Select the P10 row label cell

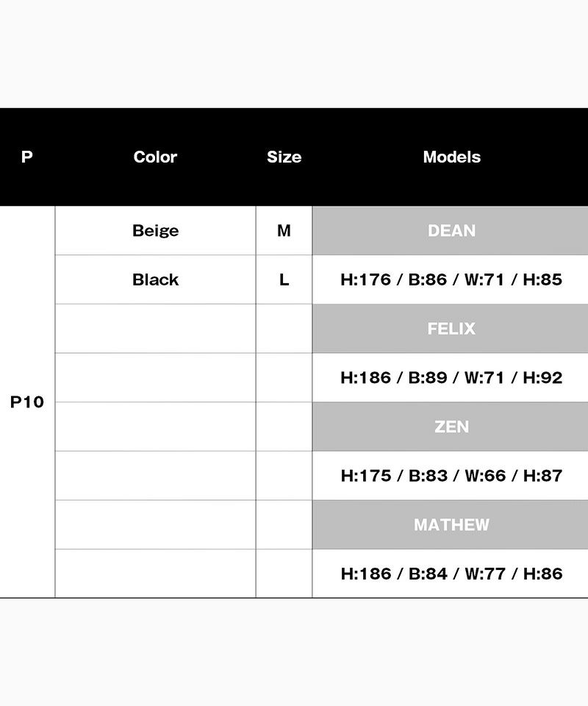[x=27, y=402]
